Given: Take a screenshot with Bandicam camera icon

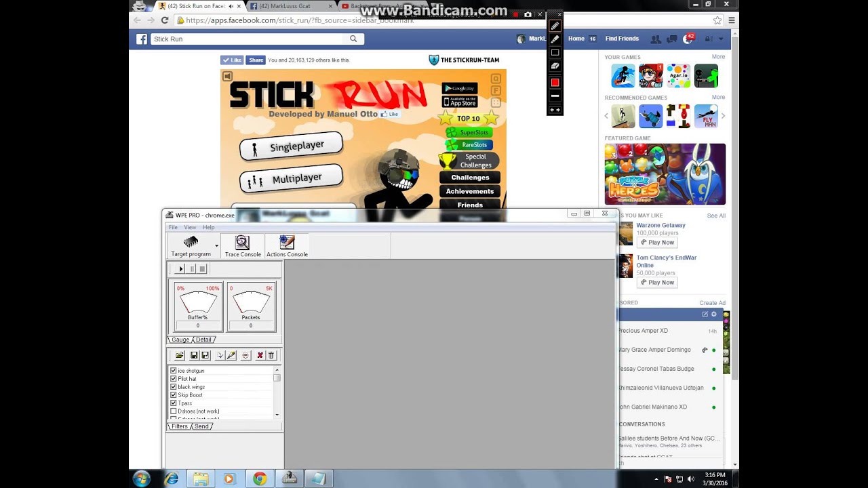Looking at the screenshot, I should pos(528,14).
